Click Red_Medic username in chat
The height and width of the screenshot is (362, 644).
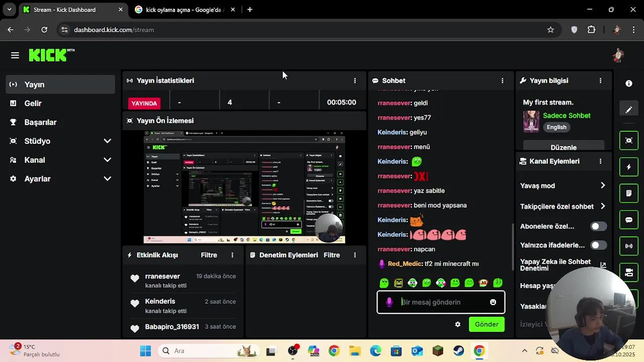405,263
